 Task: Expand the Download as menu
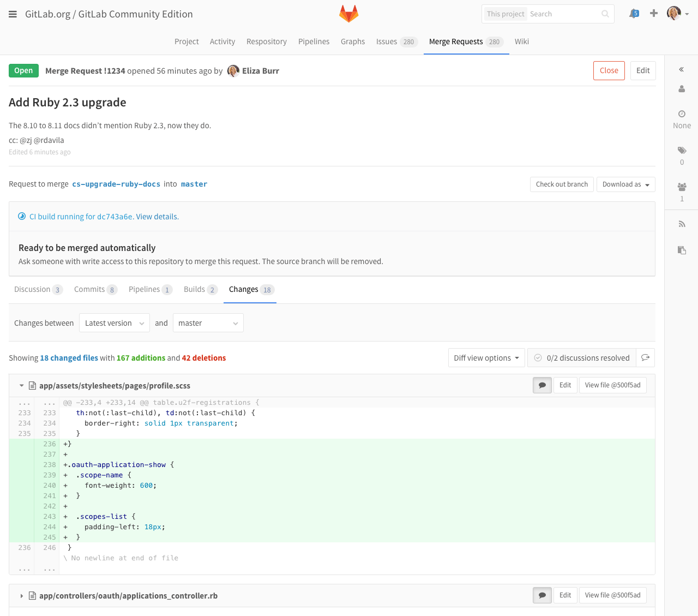(x=625, y=184)
